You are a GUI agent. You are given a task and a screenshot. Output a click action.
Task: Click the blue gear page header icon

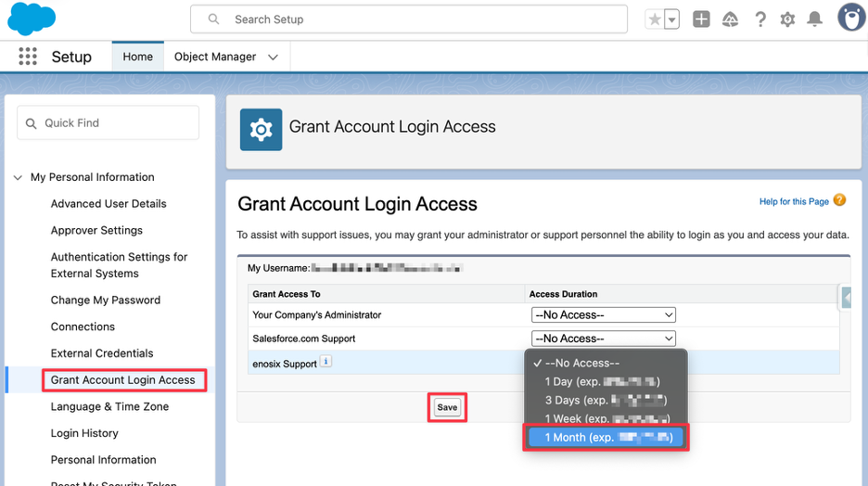point(261,130)
